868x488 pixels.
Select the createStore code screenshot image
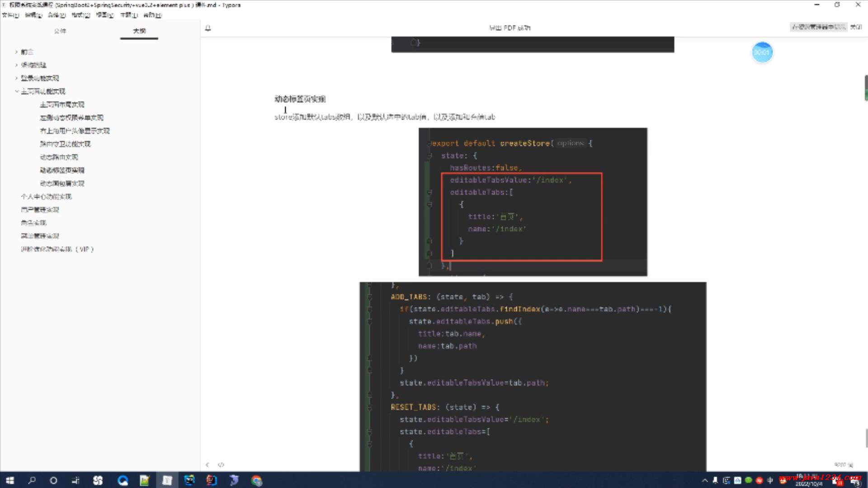(533, 202)
